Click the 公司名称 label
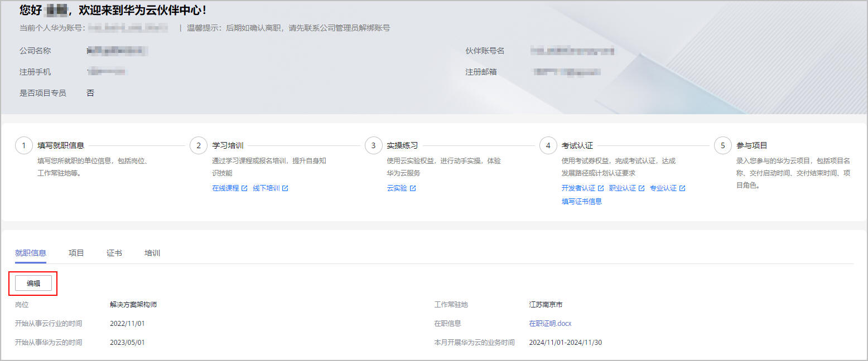This screenshot has height=361, width=868. coord(35,51)
